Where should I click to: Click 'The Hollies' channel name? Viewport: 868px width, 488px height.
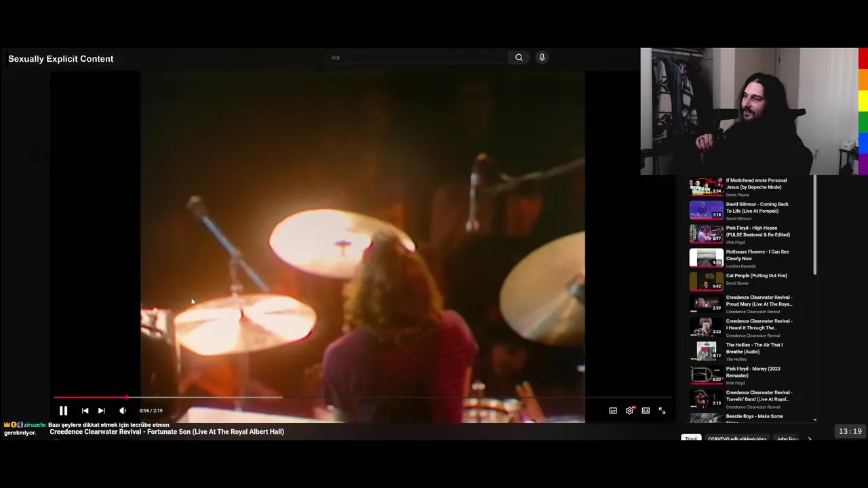pos(736,359)
